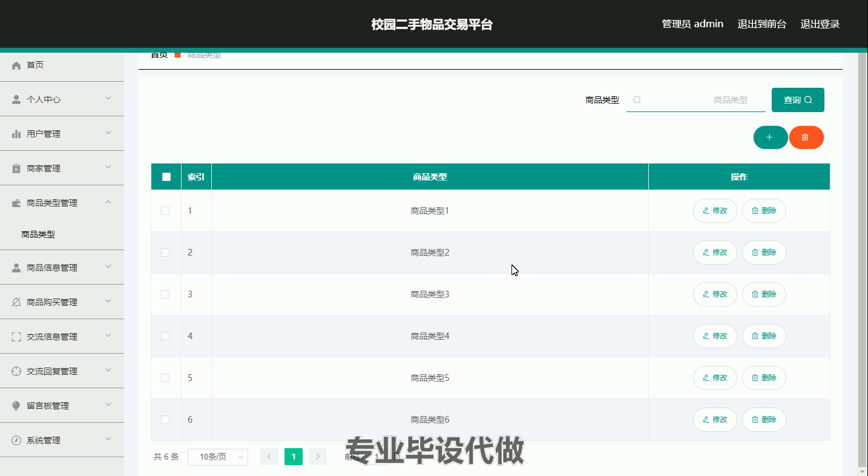Open the 交流回复管理 menu item

pyautogui.click(x=62, y=371)
